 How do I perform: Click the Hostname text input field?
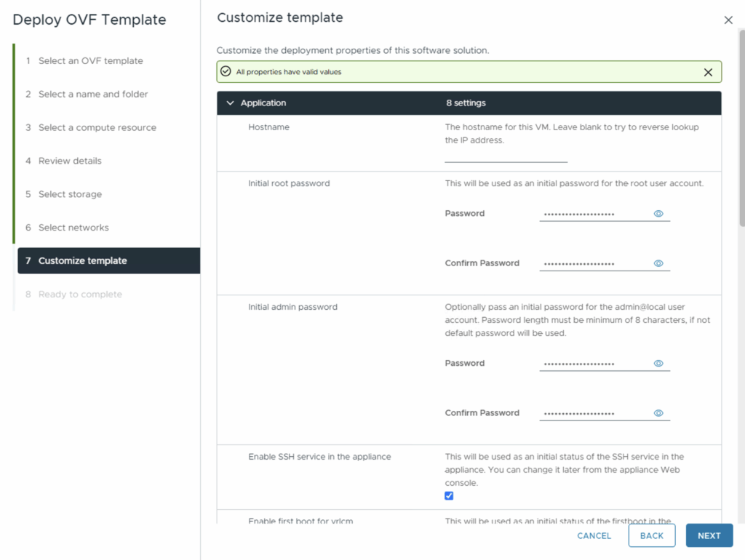[506, 156]
